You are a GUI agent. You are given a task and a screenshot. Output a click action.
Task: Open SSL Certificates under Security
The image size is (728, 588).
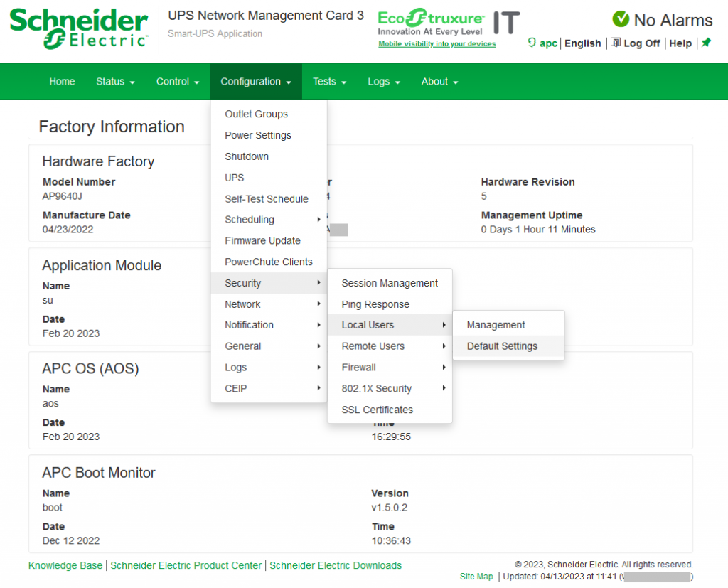tap(390, 410)
